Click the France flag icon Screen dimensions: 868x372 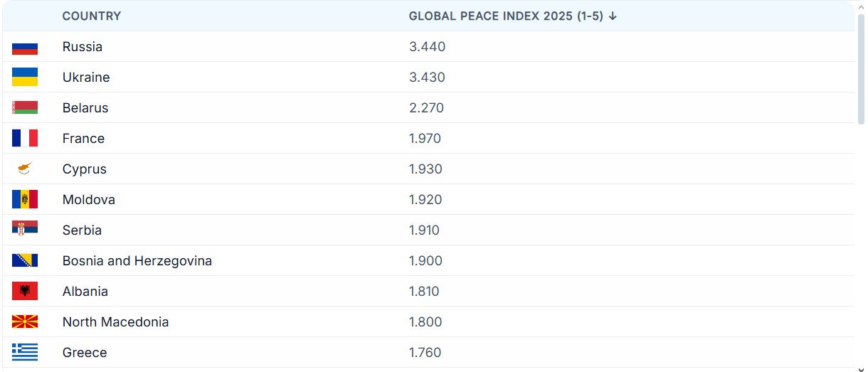25,139
